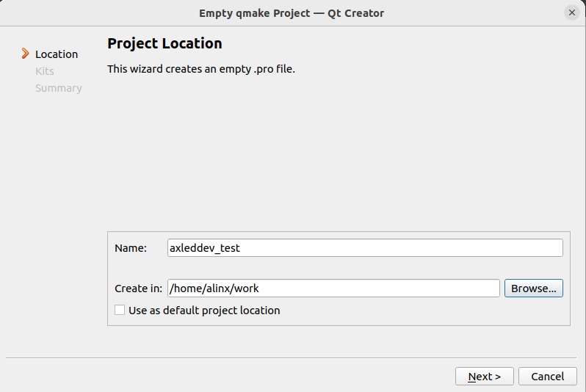586x392 pixels.
Task: Select the Location wizard step
Action: (57, 54)
